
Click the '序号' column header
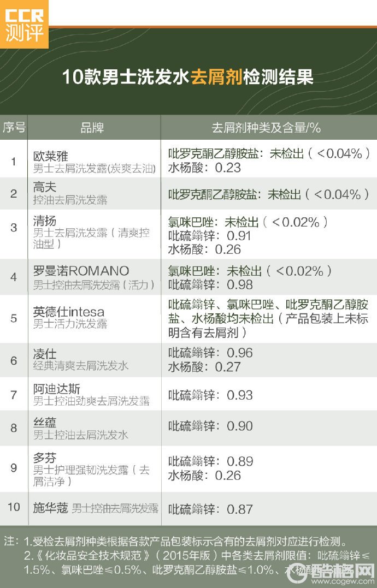(x=14, y=128)
